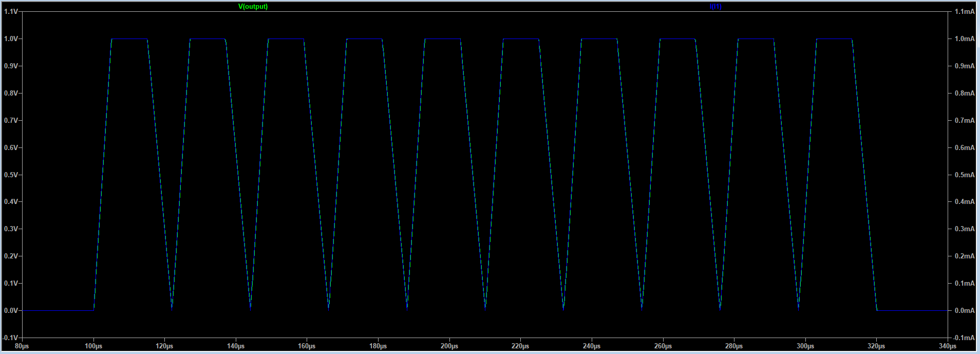This screenshot has height=354, width=980.
Task: Click the 240µs time axis label
Action: click(592, 347)
